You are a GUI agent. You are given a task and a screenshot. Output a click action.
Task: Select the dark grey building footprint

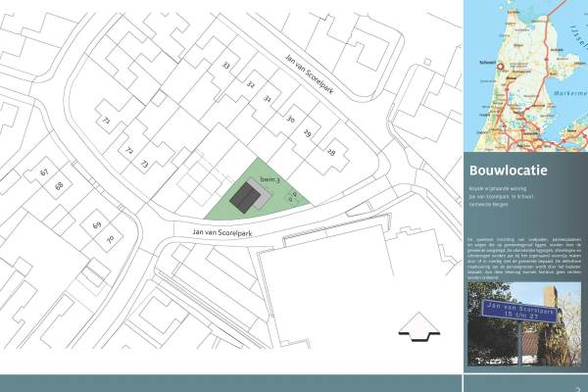[246, 199]
